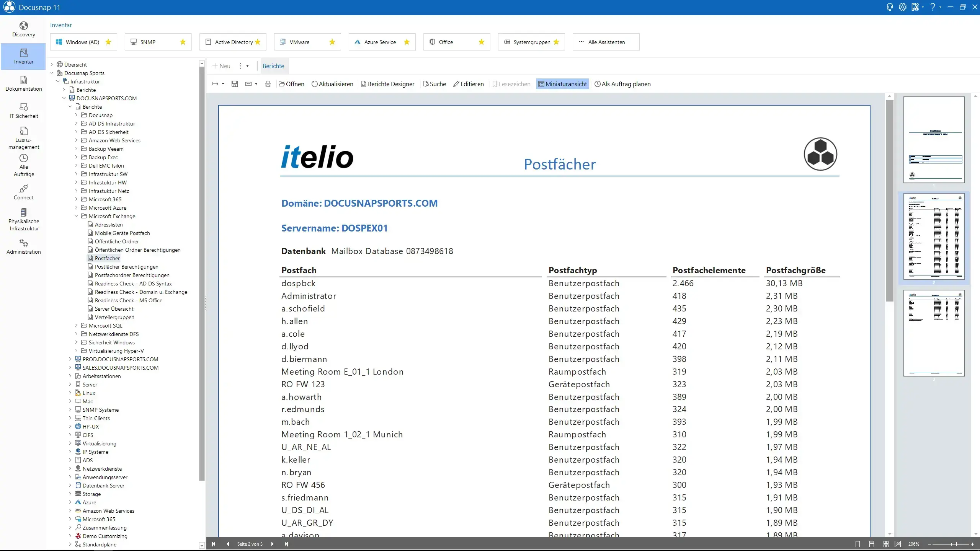
Task: Open Alle Assistenten
Action: [606, 42]
